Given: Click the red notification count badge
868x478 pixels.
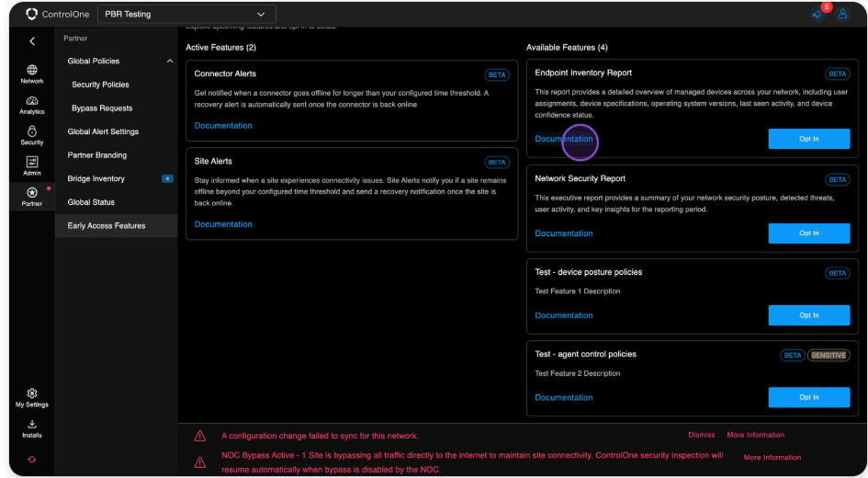Looking at the screenshot, I should coord(827,7).
